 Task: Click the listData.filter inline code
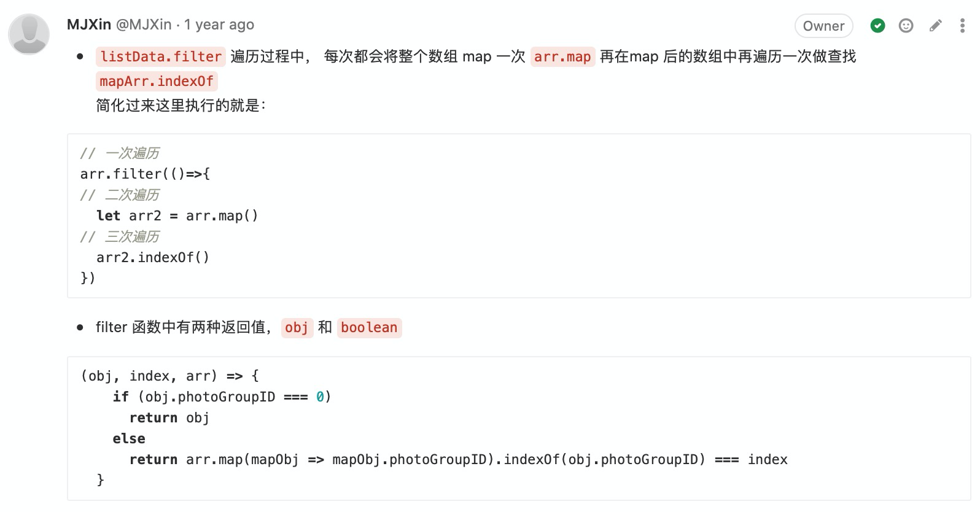[x=161, y=56]
